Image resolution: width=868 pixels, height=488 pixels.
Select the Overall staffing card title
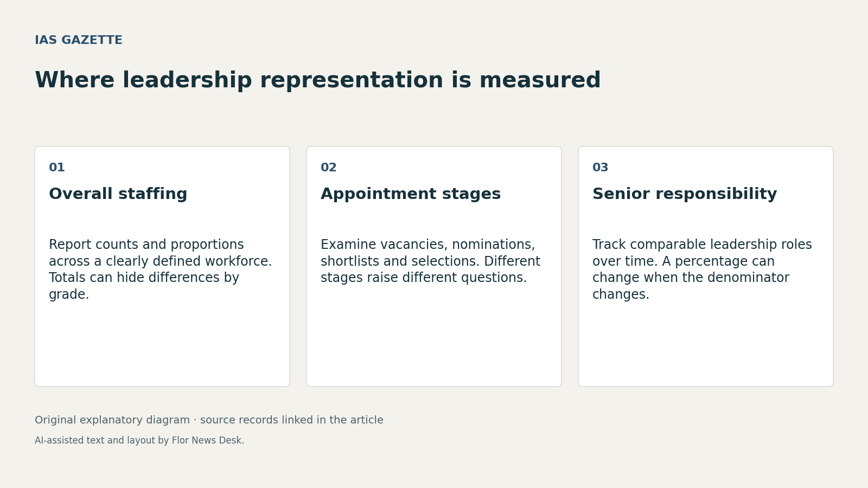pos(118,194)
